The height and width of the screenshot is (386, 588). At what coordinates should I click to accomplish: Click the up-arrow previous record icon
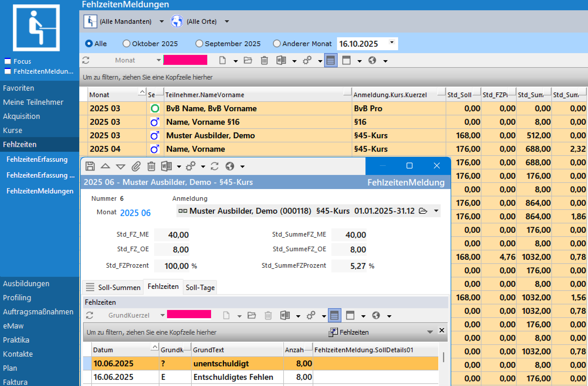pos(105,166)
